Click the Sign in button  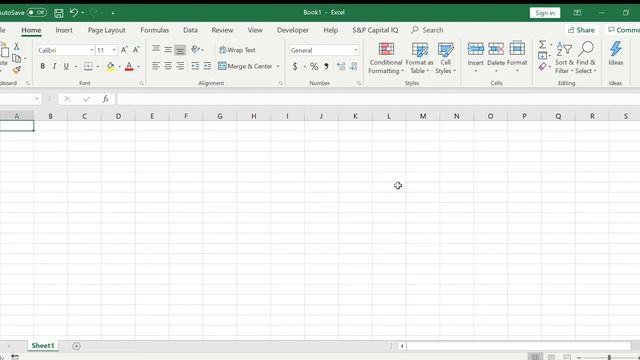click(545, 13)
